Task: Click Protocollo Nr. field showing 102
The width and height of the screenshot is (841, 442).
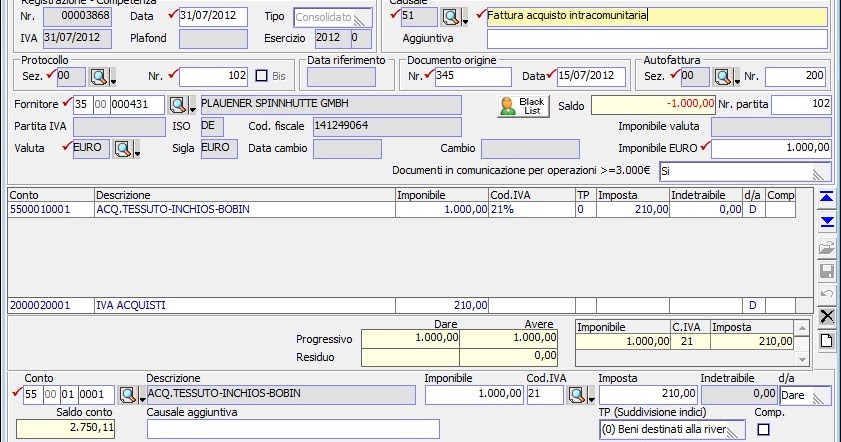Action: click(213, 77)
